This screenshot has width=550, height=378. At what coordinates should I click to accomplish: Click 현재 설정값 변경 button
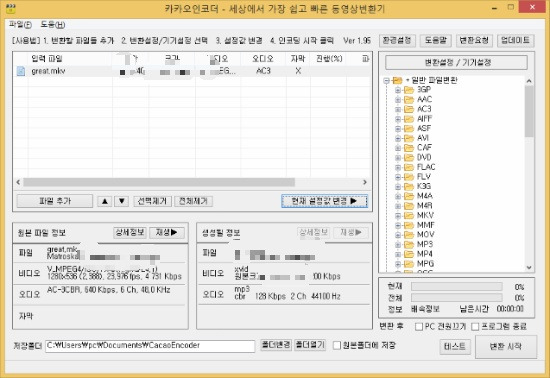tap(324, 201)
